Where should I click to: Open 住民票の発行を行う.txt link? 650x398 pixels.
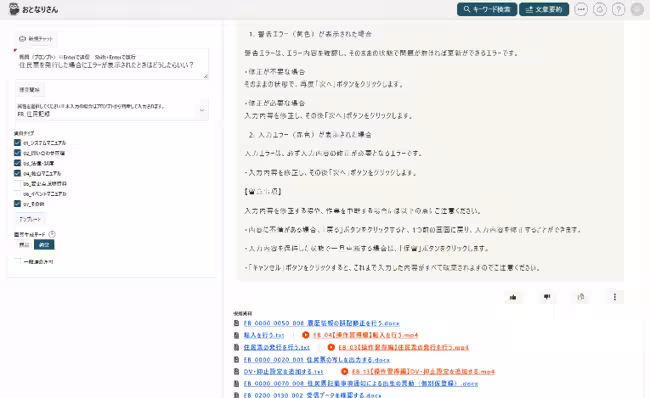tap(276, 347)
